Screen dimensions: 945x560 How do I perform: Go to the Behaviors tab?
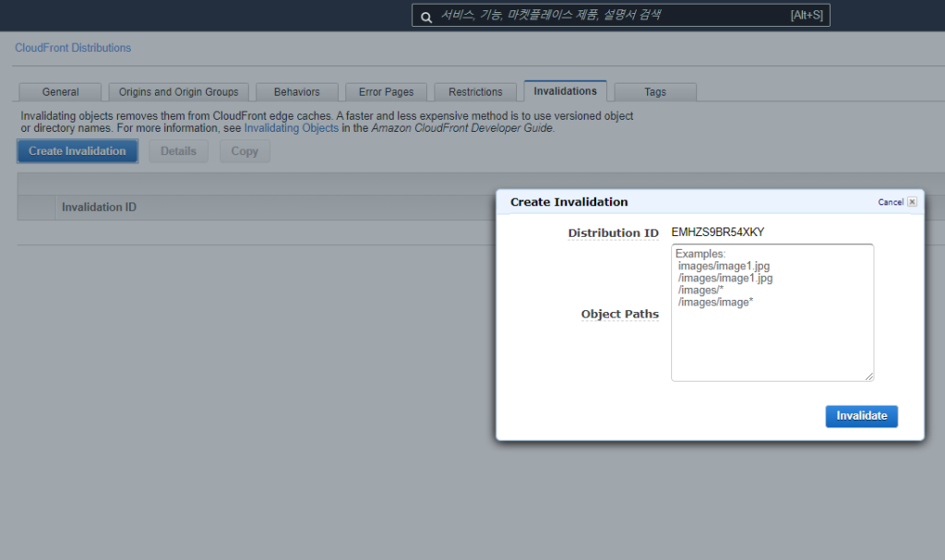tap(296, 92)
